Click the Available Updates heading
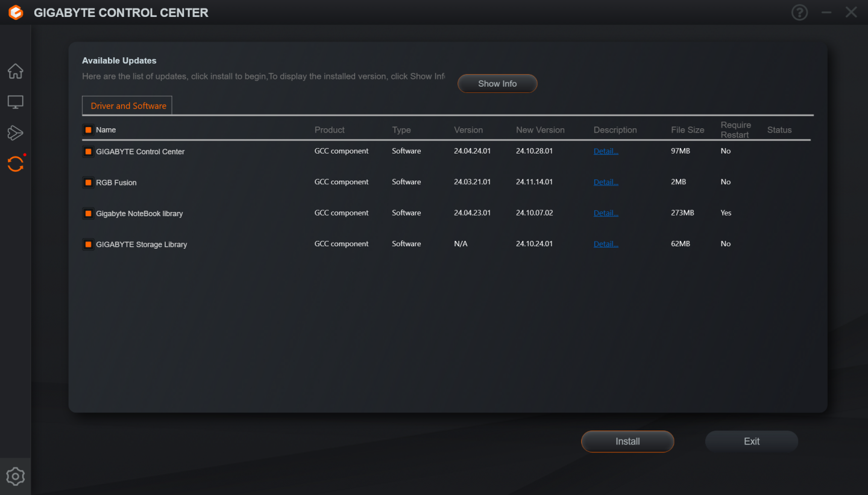This screenshot has width=868, height=495. pyautogui.click(x=119, y=60)
